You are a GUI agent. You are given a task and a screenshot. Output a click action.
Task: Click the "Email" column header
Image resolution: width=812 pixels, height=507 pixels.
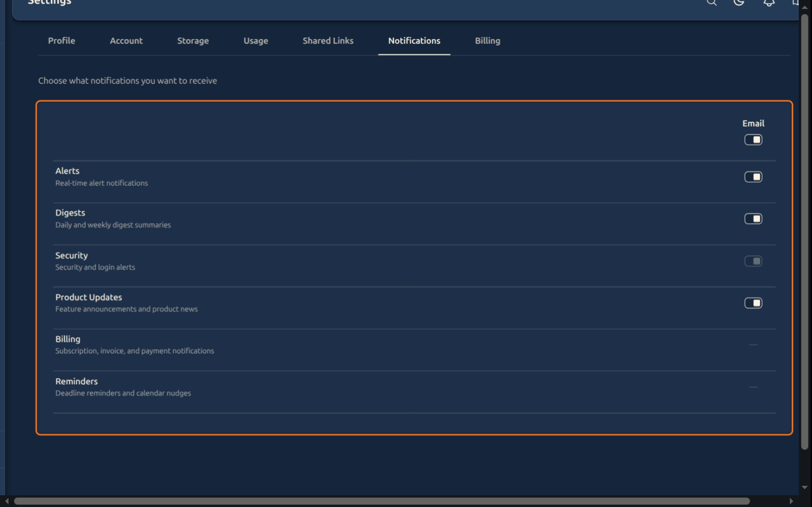pos(753,123)
